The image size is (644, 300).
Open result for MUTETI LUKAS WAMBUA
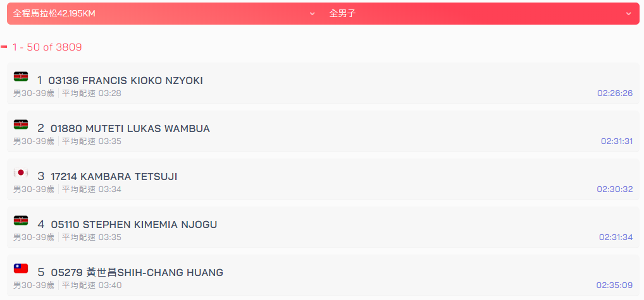click(323, 131)
